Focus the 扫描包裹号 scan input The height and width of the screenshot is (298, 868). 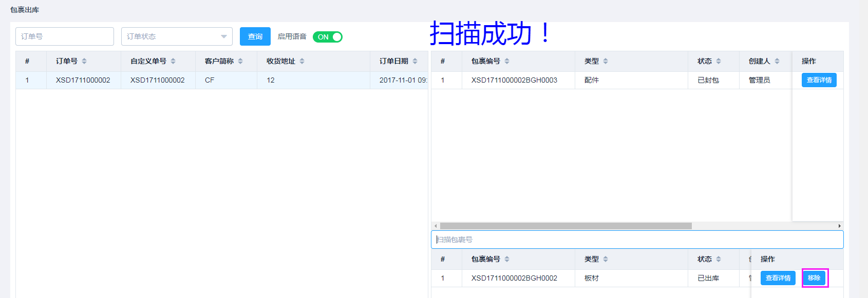click(637, 240)
